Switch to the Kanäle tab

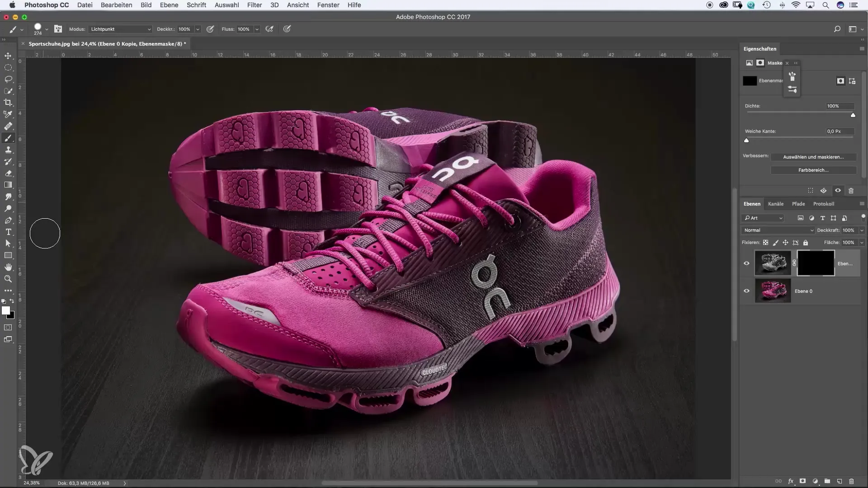point(776,204)
